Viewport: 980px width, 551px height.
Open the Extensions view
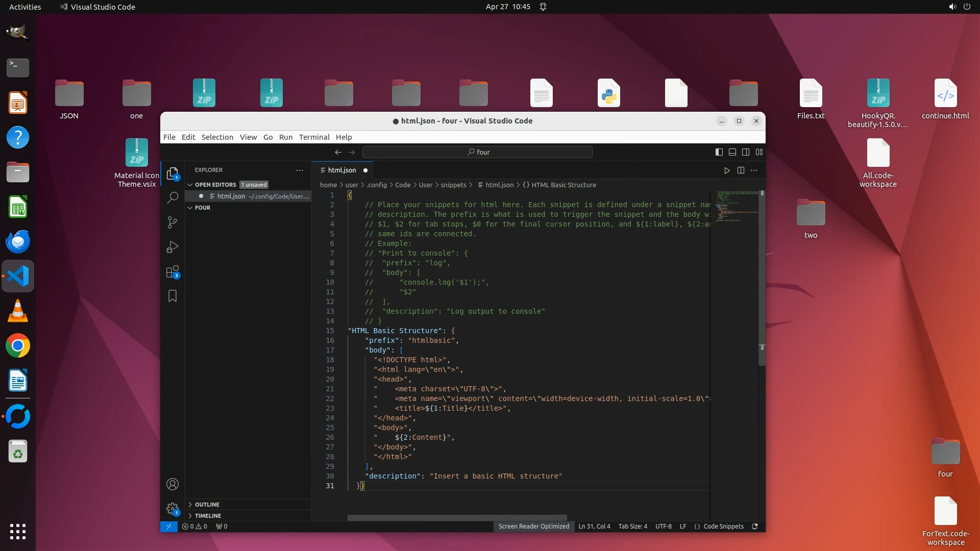point(173,271)
